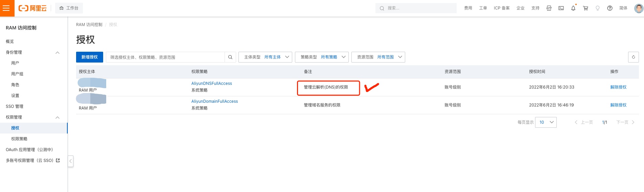Open 资源范围 dropdown
Screen dimensions: 644x192
(x=378, y=57)
